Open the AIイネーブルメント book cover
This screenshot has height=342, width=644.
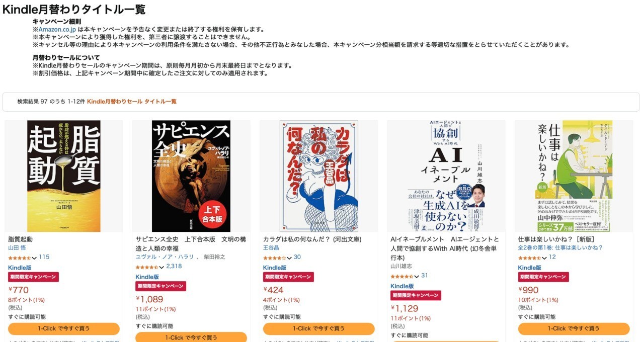(446, 176)
